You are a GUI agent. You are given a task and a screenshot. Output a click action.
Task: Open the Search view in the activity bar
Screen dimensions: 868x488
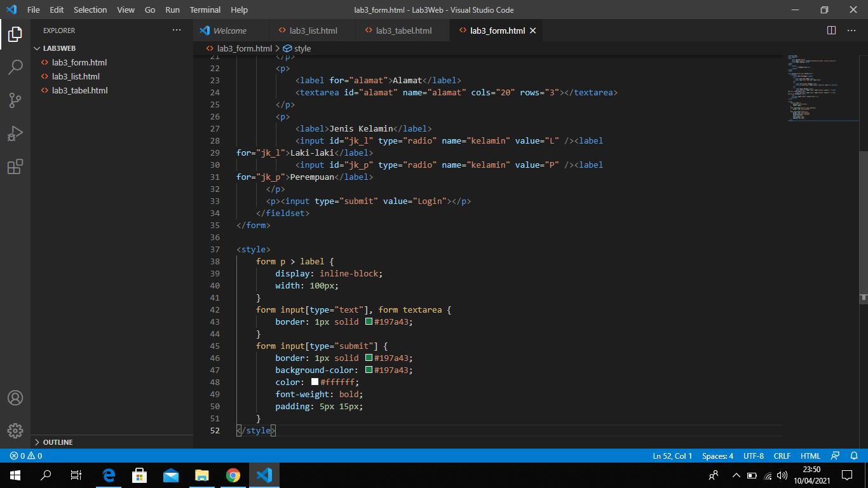[x=15, y=67]
